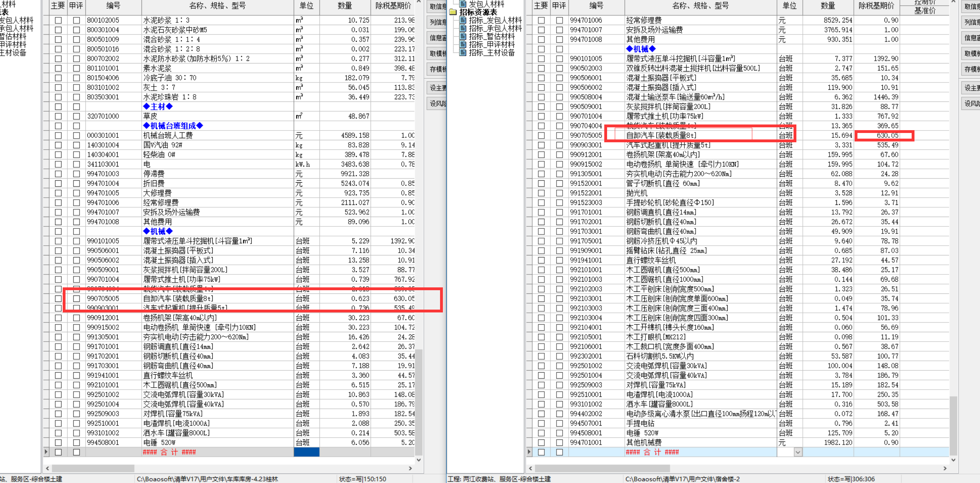Click status bar path ending 宿舍楼-2
The height and width of the screenshot is (483, 980).
(682, 479)
